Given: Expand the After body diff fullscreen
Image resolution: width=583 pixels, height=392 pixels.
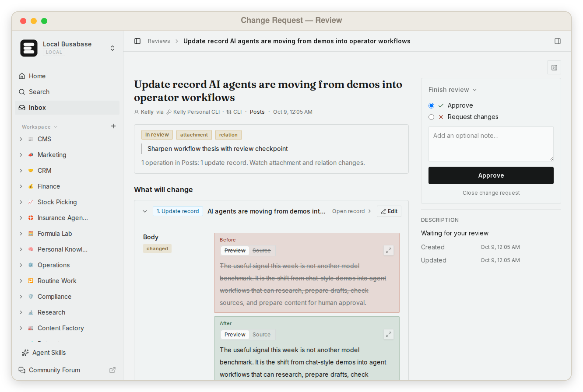Looking at the screenshot, I should (x=389, y=334).
